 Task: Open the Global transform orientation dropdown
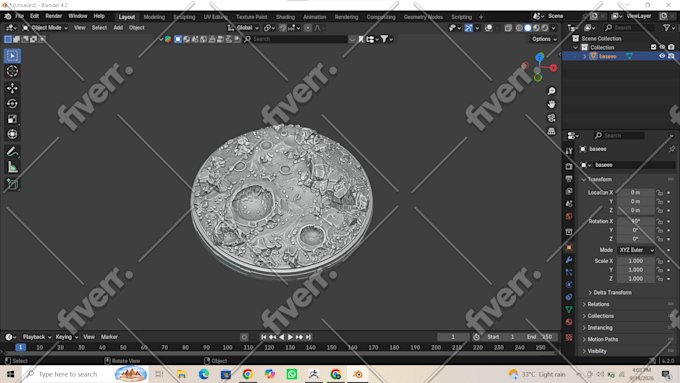pos(243,28)
